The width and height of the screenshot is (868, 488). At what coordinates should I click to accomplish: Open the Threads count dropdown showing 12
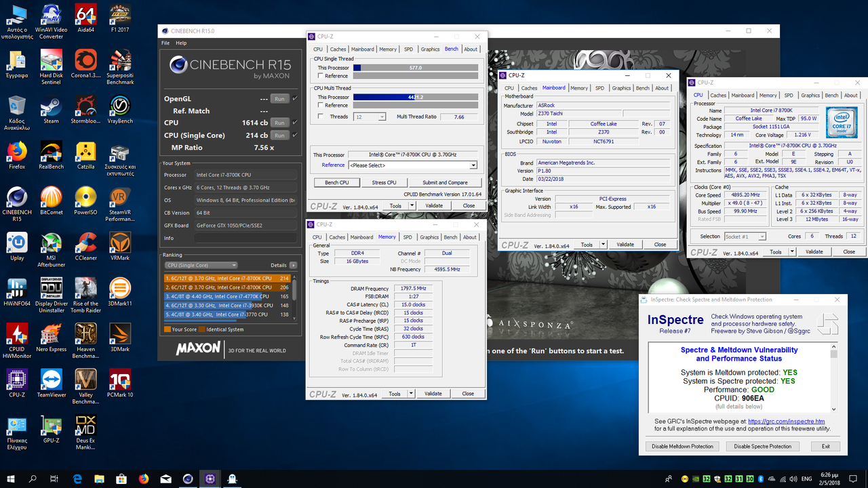pos(370,117)
